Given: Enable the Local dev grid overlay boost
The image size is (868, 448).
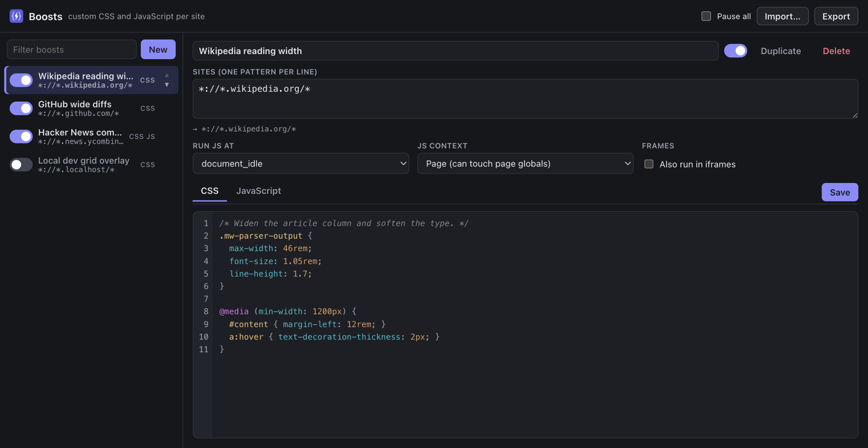Looking at the screenshot, I should click(21, 164).
